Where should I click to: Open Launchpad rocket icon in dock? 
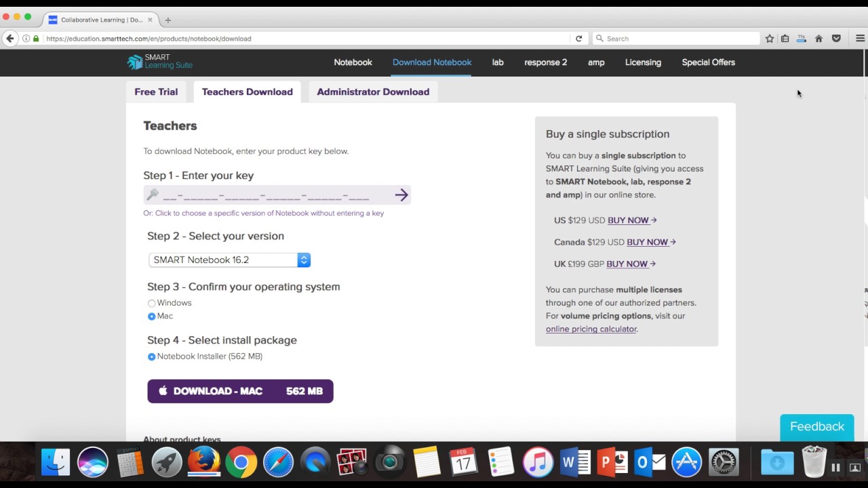point(167,463)
